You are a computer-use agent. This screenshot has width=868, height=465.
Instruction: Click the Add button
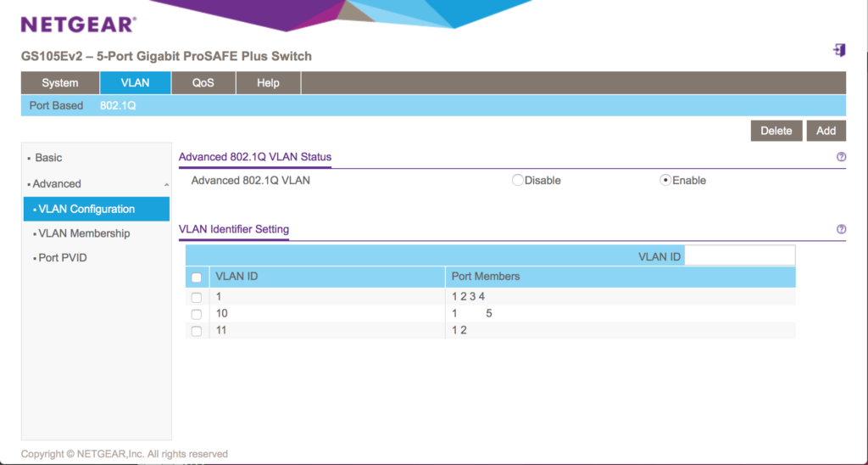826,131
